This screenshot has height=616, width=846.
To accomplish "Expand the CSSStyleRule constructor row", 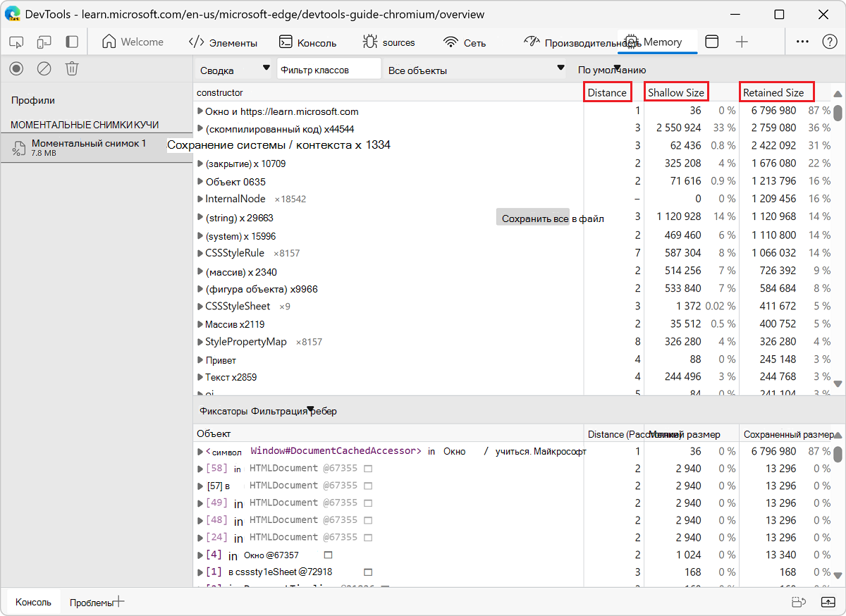I will [x=200, y=253].
